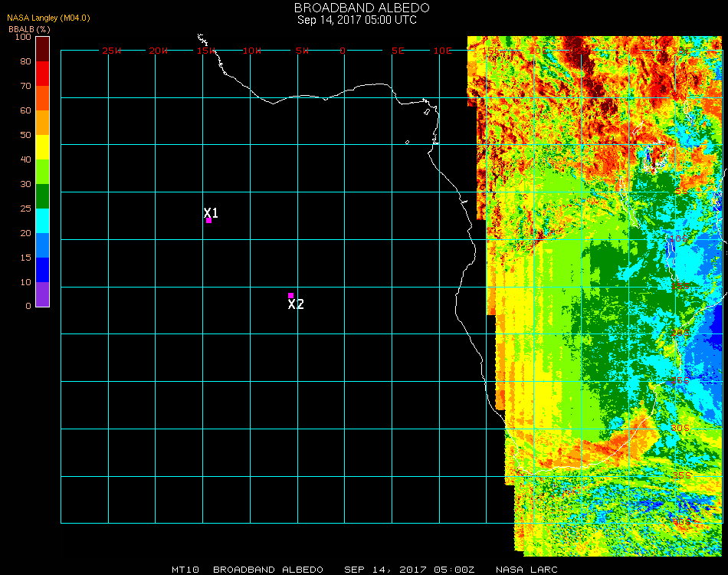Viewport: 728px width, 575px height.
Task: Click the dark green 25-30 legend band
Action: click(42, 195)
